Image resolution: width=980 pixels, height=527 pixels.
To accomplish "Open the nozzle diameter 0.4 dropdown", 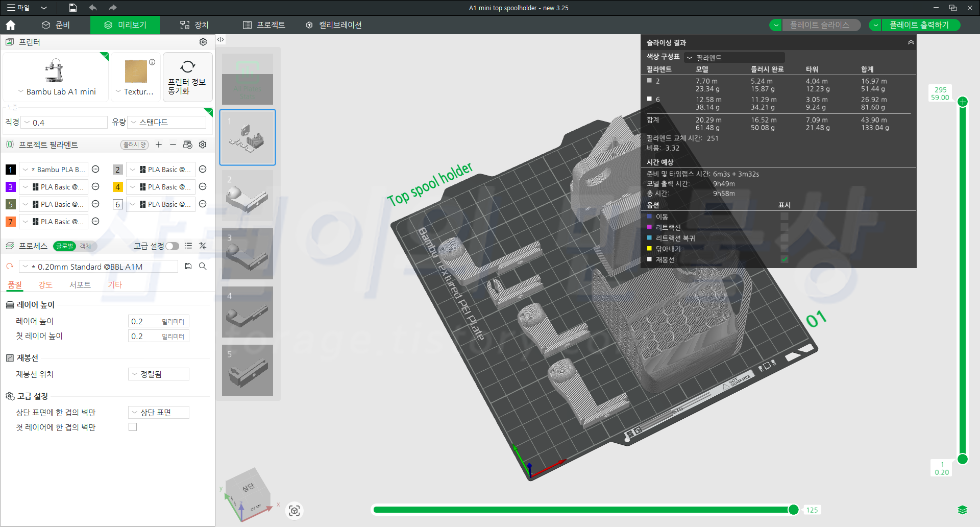I will (64, 123).
